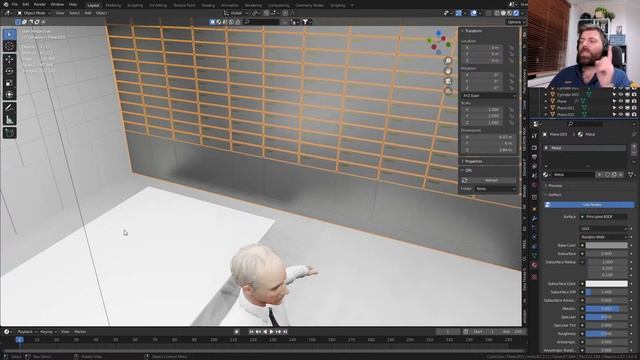Click the zoom viewport magnifier icon

pyautogui.click(x=448, y=61)
